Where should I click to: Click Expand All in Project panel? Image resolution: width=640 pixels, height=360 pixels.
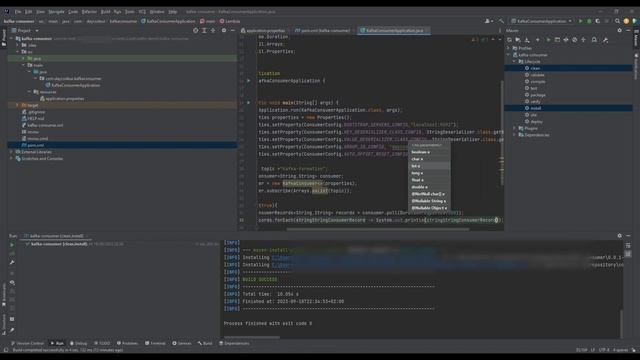click(x=204, y=31)
